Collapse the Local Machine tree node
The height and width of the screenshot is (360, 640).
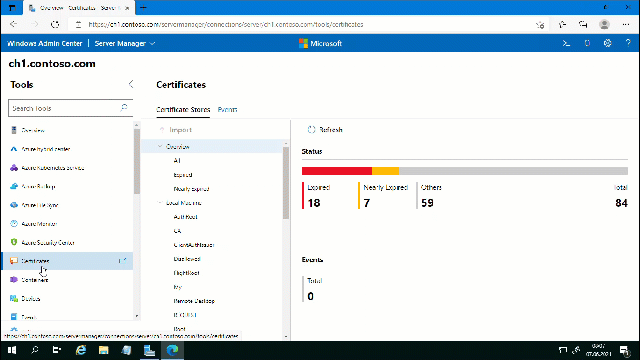[x=160, y=202]
